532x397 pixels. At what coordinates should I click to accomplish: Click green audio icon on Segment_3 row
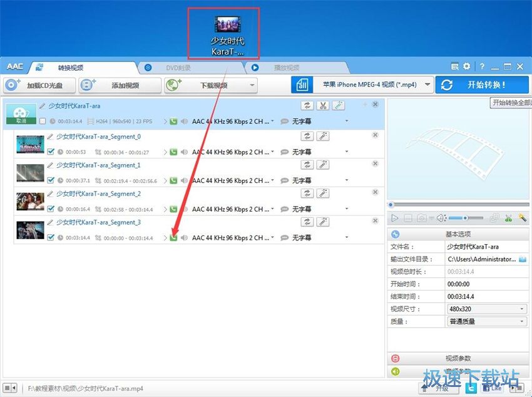[x=173, y=237]
